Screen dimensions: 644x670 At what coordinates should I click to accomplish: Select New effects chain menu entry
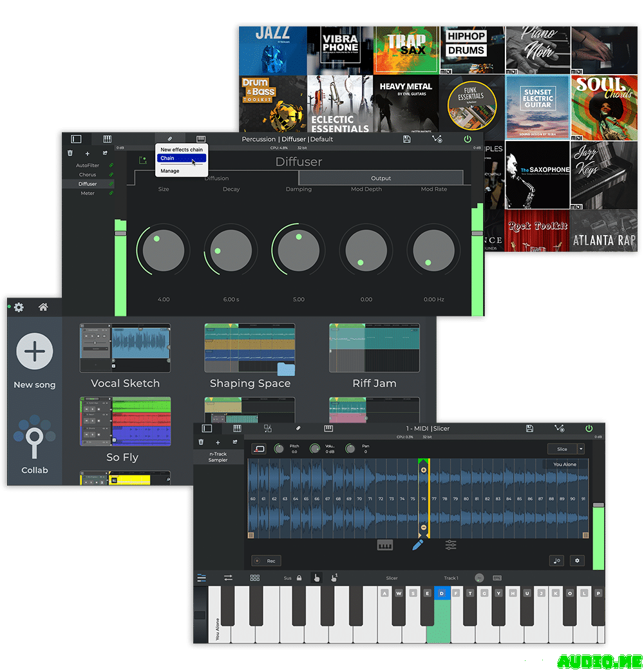pos(182,149)
